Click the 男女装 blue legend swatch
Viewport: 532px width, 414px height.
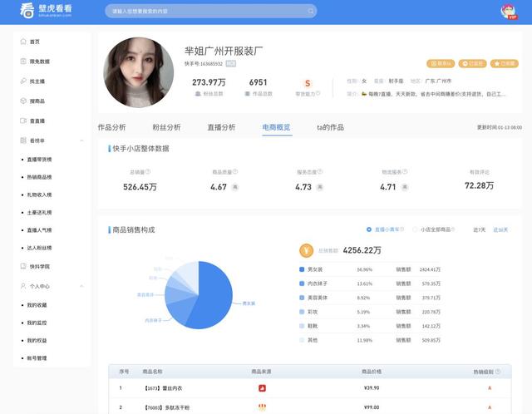point(302,269)
